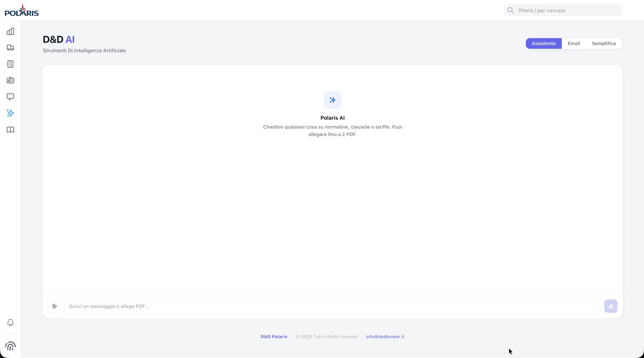This screenshot has width=644, height=358.
Task: Open the calculator icon in sidebar
Action: [10, 64]
